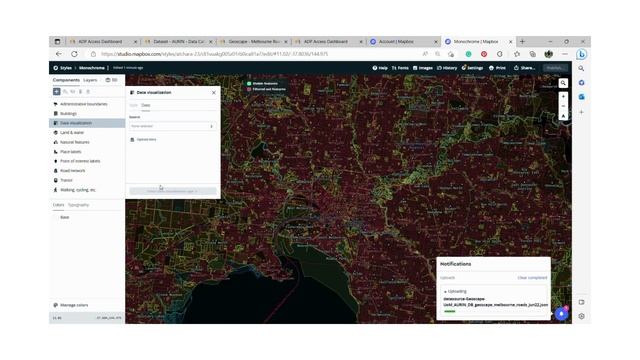Screen dimensions: 640x360
Task: Open the browser Favorites star icon
Action: (517, 54)
